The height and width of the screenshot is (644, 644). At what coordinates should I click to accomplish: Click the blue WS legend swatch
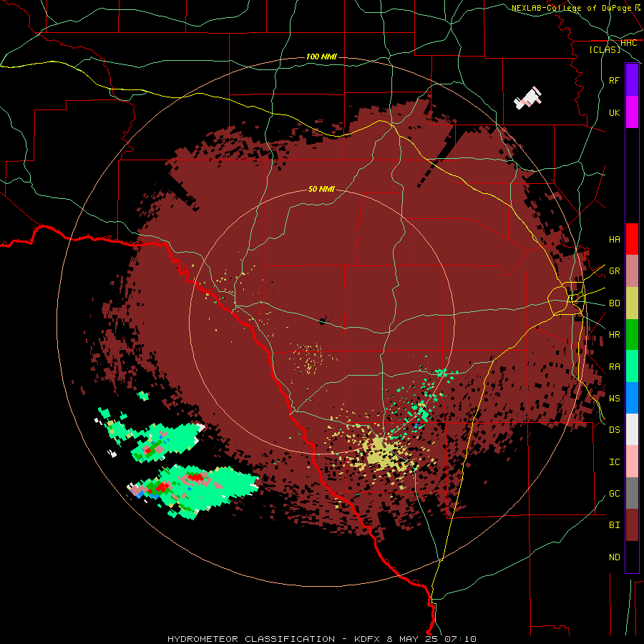pyautogui.click(x=632, y=398)
